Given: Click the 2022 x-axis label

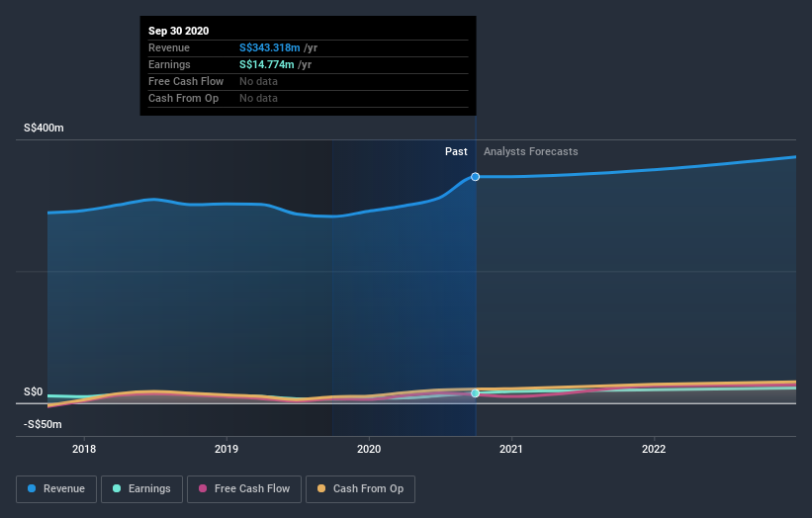Looking at the screenshot, I should (x=654, y=449).
